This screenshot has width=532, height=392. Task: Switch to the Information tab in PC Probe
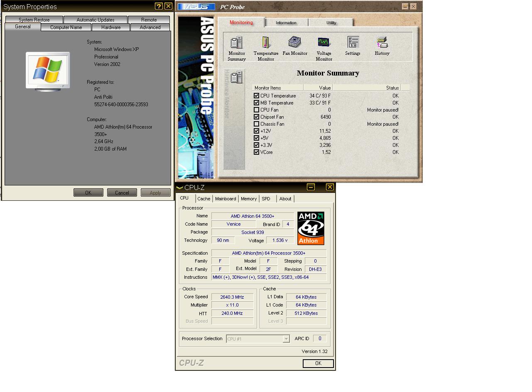(286, 23)
